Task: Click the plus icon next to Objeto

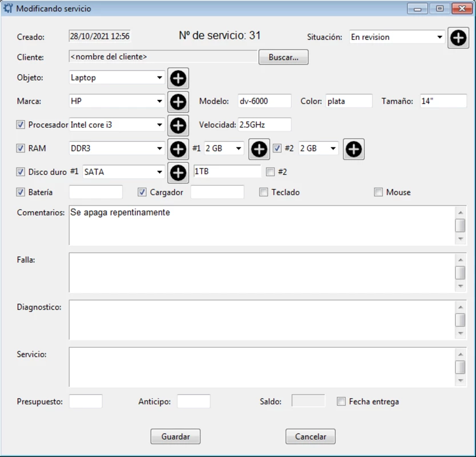Action: (x=178, y=78)
